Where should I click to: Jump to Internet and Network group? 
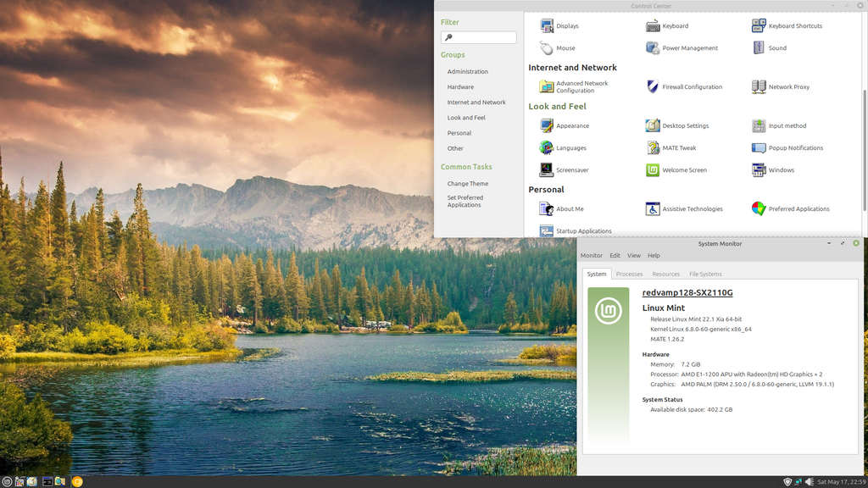pyautogui.click(x=476, y=103)
